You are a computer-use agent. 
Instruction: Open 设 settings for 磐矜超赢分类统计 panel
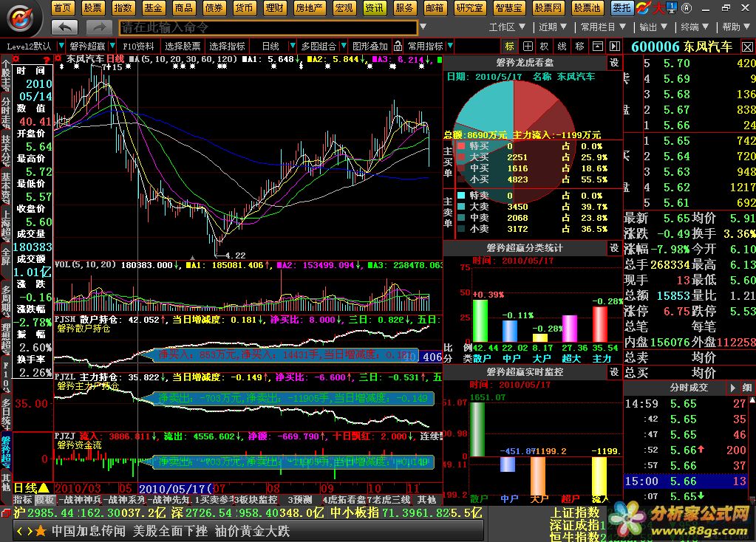(x=614, y=248)
